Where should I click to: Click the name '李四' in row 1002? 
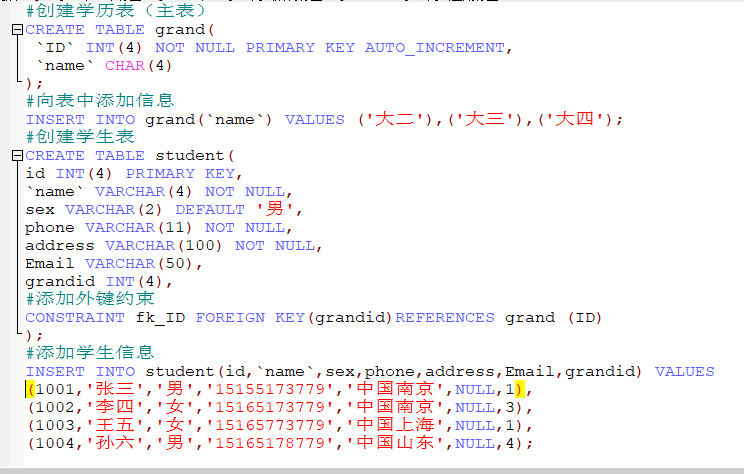tap(115, 407)
